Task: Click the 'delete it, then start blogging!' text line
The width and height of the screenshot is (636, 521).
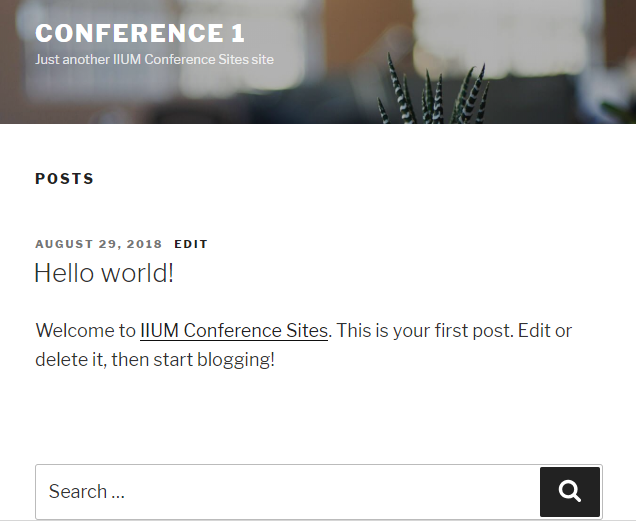Action: (x=155, y=360)
